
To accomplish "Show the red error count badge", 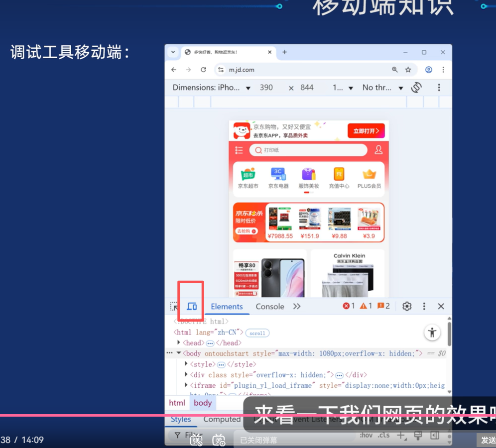I will (349, 306).
